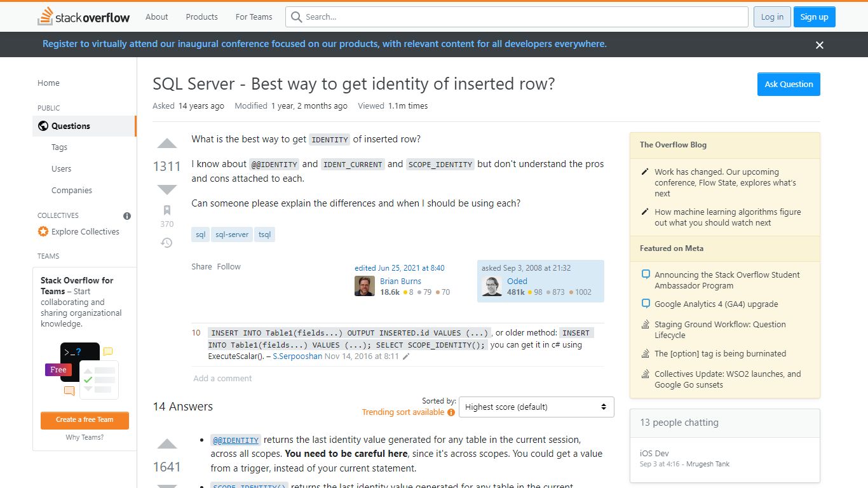The width and height of the screenshot is (868, 488).
Task: Open machine learning algorithms blog post
Action: pos(728,217)
